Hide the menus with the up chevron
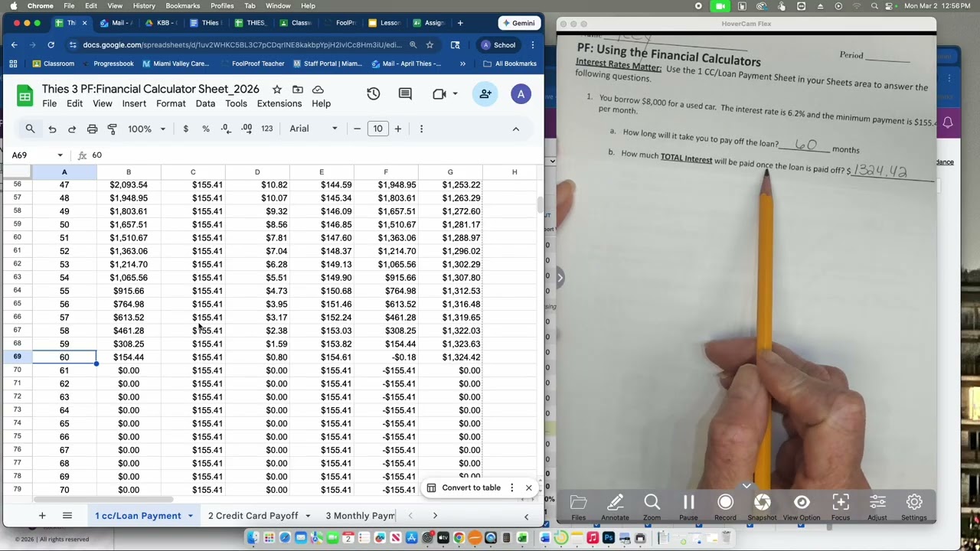This screenshot has height=551, width=980. pyautogui.click(x=515, y=129)
